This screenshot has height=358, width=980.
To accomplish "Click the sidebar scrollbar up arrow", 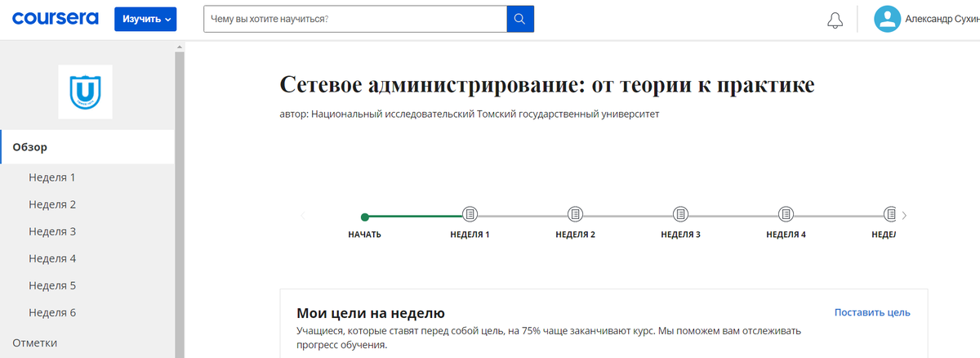I will click(180, 48).
